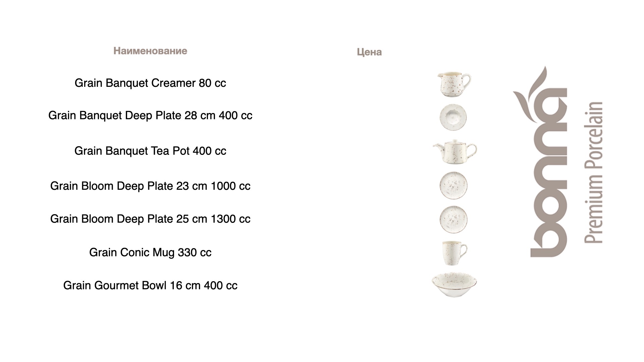Select the Banquet Deep Plate 28 cm image
This screenshot has height=362, width=644.
tap(453, 117)
